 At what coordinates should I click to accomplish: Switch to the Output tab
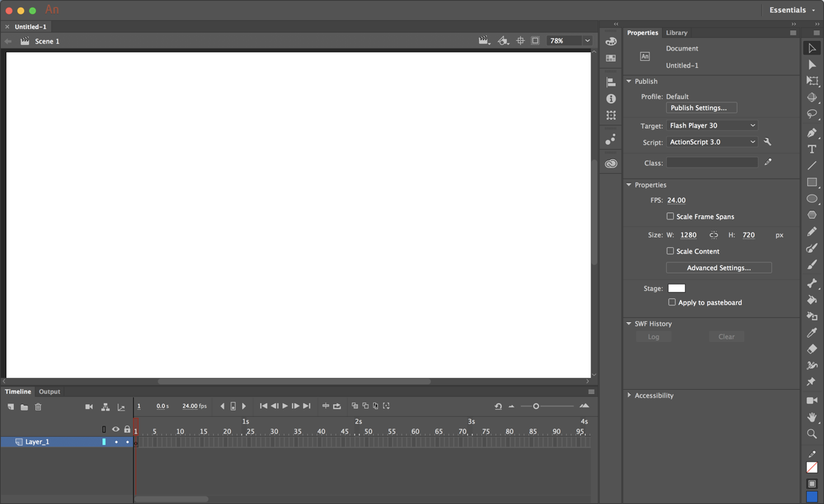point(49,391)
